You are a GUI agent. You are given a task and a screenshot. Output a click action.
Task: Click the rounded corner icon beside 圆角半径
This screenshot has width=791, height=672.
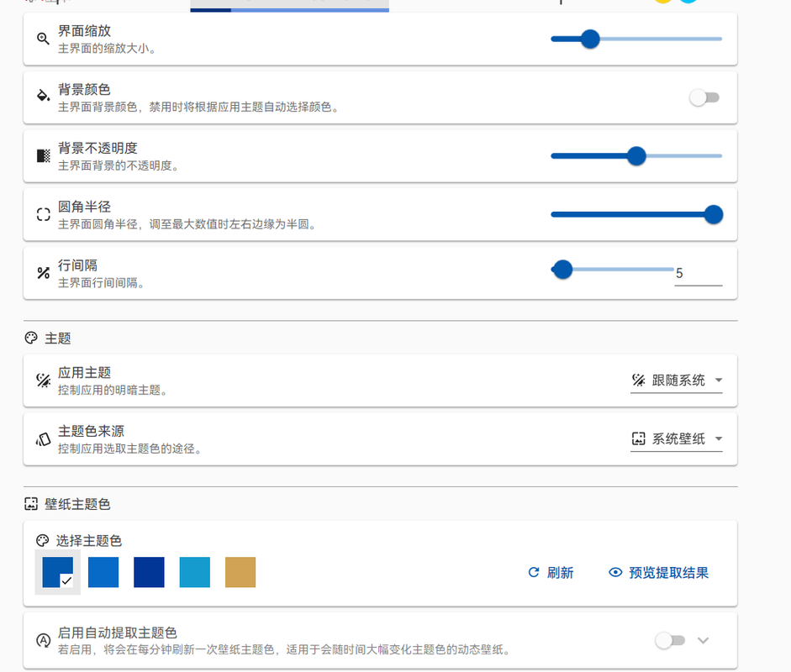coord(44,214)
